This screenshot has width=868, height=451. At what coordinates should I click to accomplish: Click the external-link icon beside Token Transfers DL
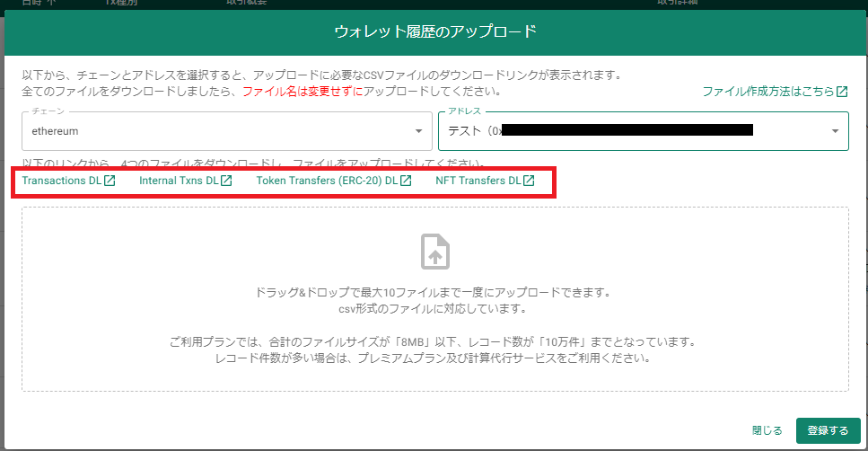(406, 181)
